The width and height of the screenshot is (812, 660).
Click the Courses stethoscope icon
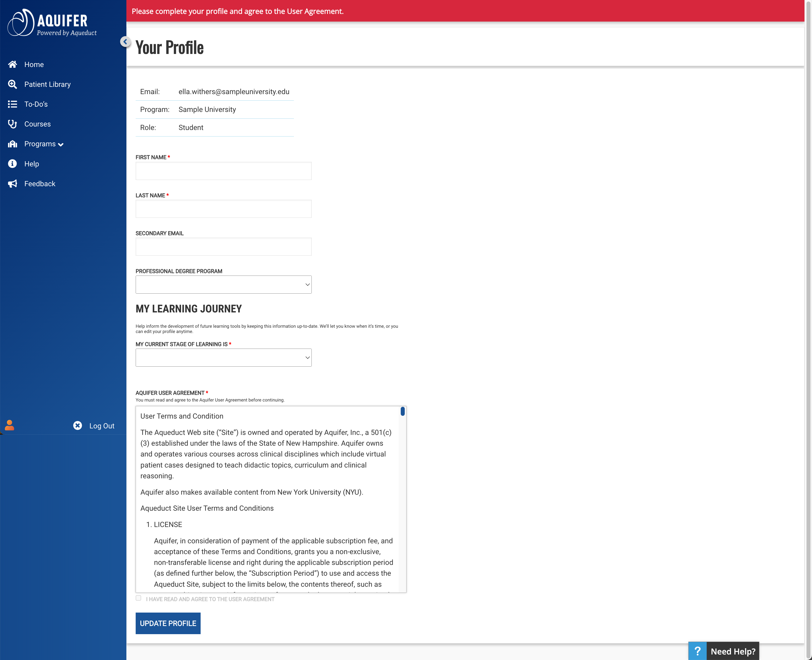point(12,123)
